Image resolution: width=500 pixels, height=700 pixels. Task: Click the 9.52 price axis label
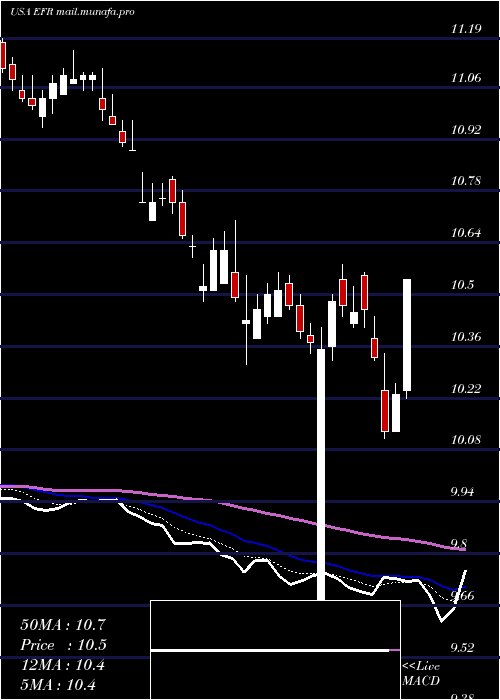click(463, 647)
